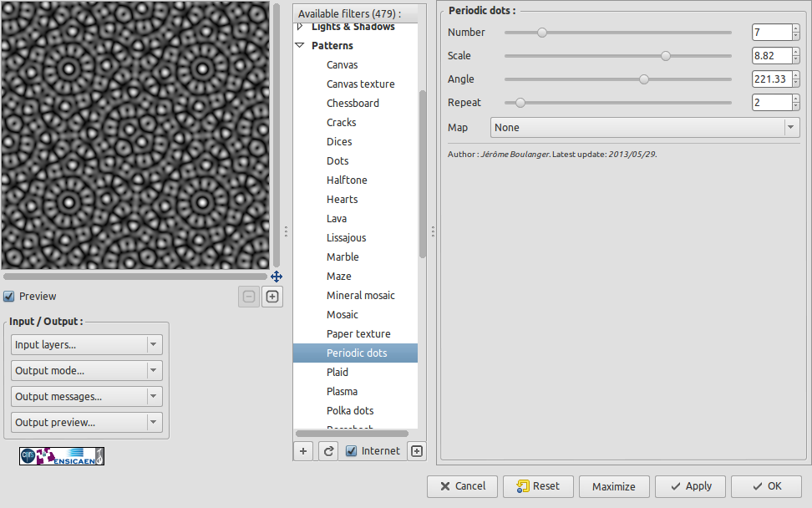The height and width of the screenshot is (508, 812).
Task: Click the Number slider handle
Action: [541, 33]
